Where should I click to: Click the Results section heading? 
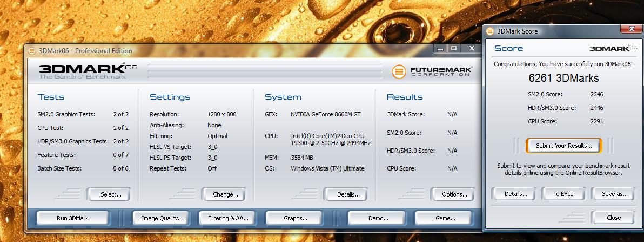coord(405,97)
